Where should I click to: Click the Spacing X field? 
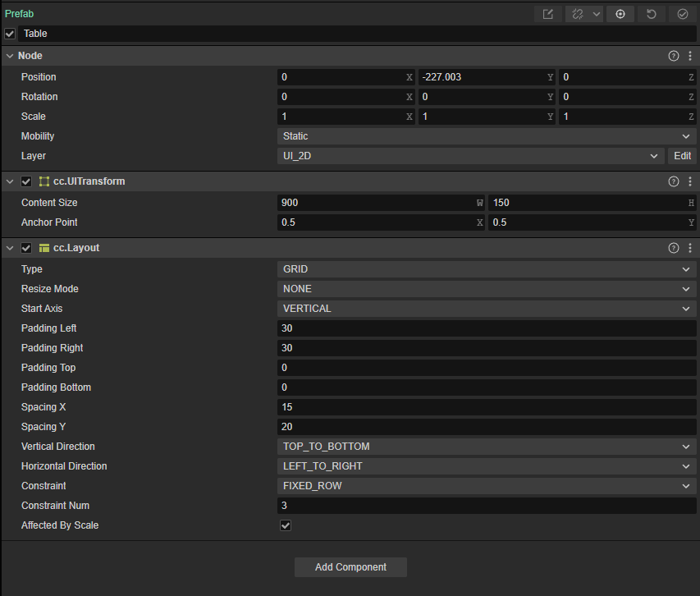(487, 406)
